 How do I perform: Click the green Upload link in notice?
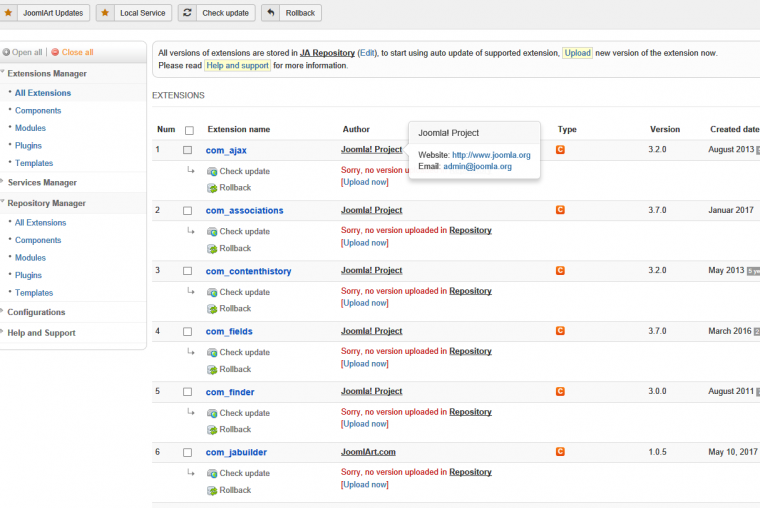pyautogui.click(x=577, y=52)
